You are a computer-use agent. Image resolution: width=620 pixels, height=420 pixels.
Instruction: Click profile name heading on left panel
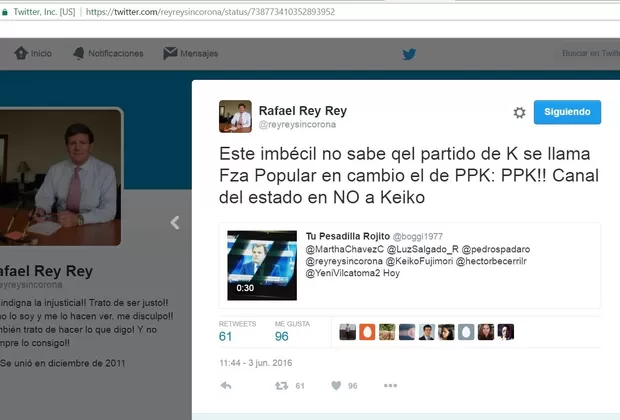click(46, 271)
